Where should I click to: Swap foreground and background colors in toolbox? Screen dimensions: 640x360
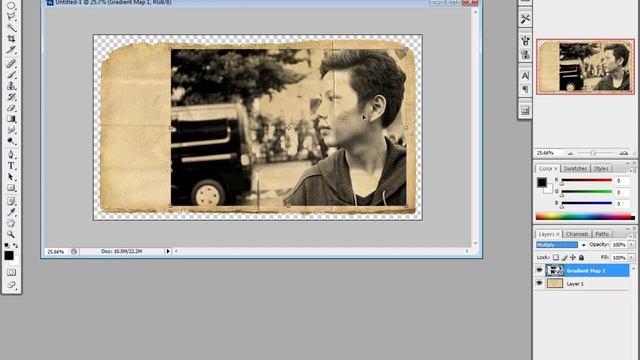(x=16, y=245)
